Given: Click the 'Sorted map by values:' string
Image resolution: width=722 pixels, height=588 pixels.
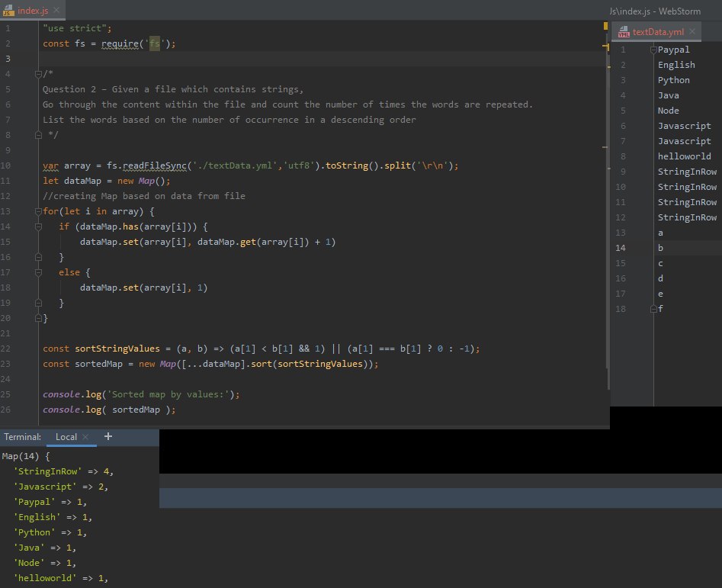Looking at the screenshot, I should click(x=168, y=394).
